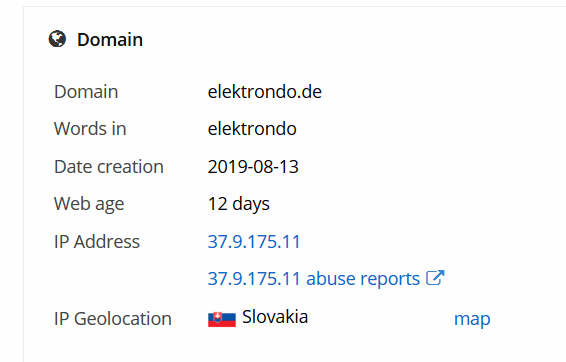
Task: Click the globe icon beside Domain heading
Action: pyautogui.click(x=57, y=39)
